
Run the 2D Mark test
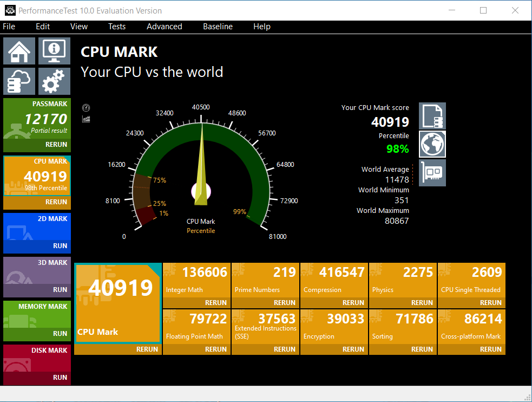pyautogui.click(x=37, y=246)
